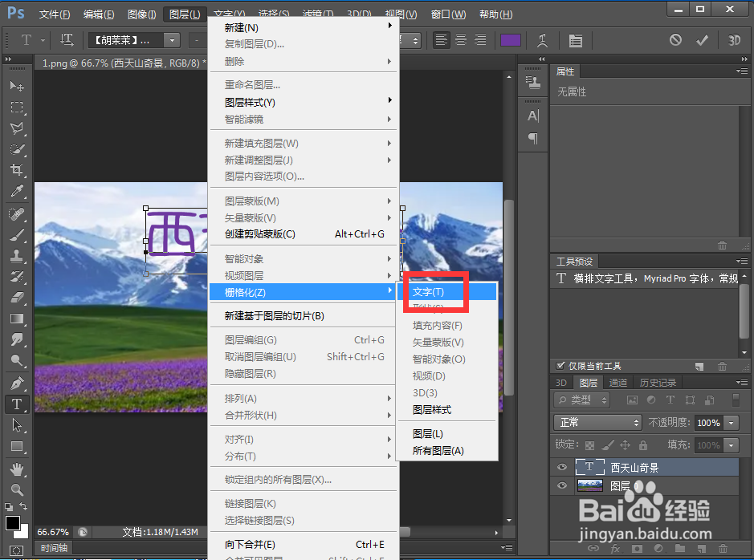
Task: Commit text edits with the checkmark button
Action: click(x=701, y=39)
